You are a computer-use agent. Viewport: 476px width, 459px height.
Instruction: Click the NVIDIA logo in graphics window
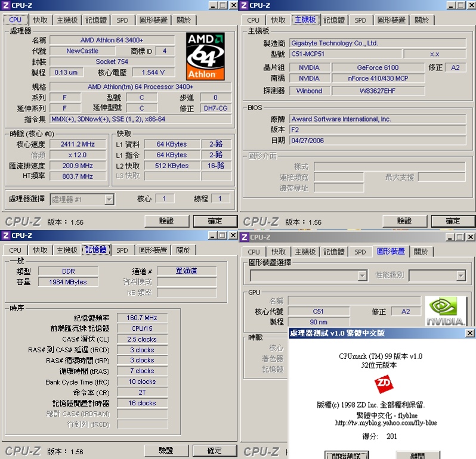tap(446, 311)
